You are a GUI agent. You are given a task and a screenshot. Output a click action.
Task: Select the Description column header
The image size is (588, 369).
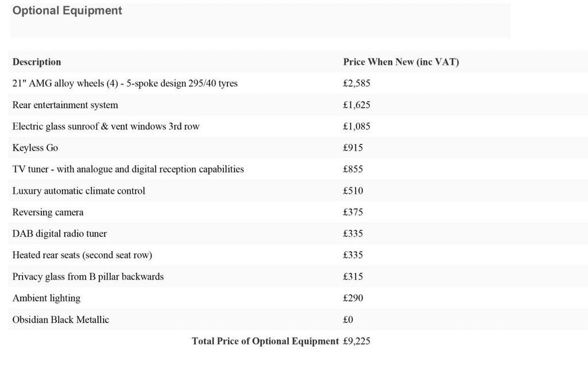(x=37, y=62)
